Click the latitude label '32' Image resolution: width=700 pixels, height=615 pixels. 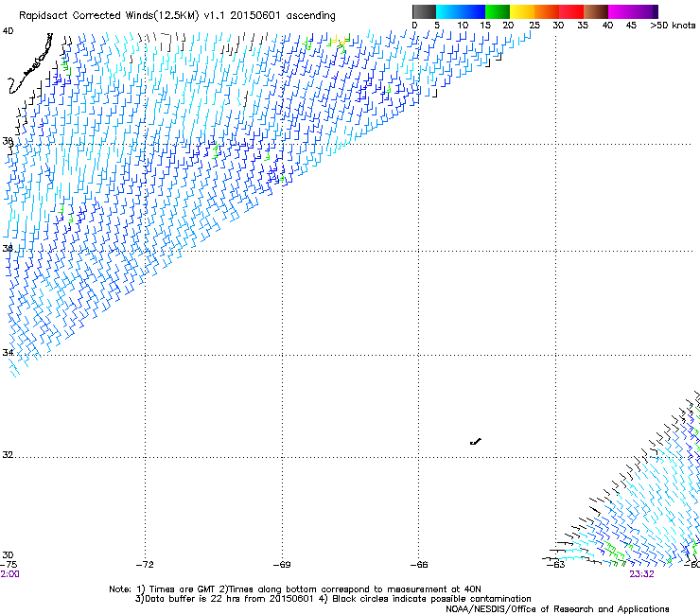click(x=8, y=455)
